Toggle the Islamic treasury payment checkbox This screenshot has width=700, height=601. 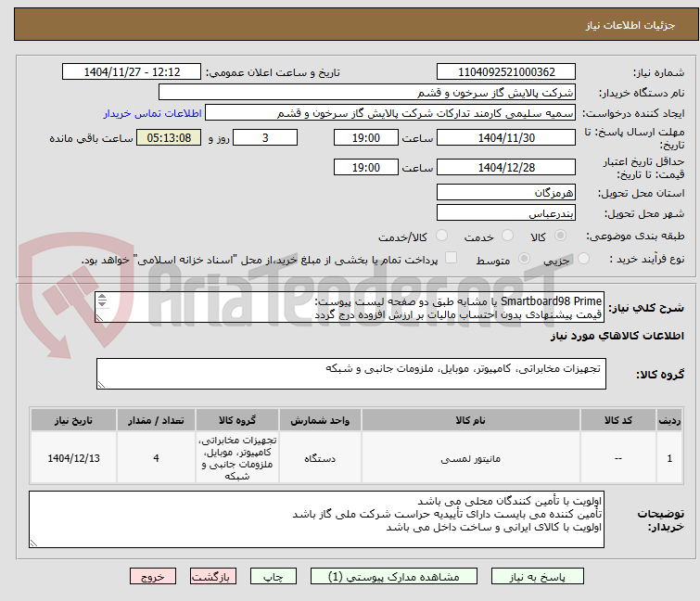point(452,258)
